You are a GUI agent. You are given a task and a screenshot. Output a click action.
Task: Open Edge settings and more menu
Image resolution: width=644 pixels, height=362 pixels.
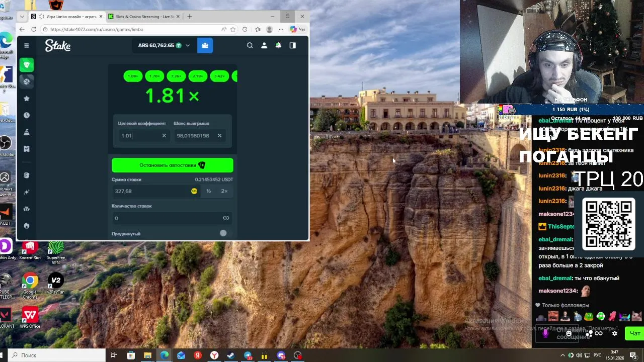(x=281, y=29)
